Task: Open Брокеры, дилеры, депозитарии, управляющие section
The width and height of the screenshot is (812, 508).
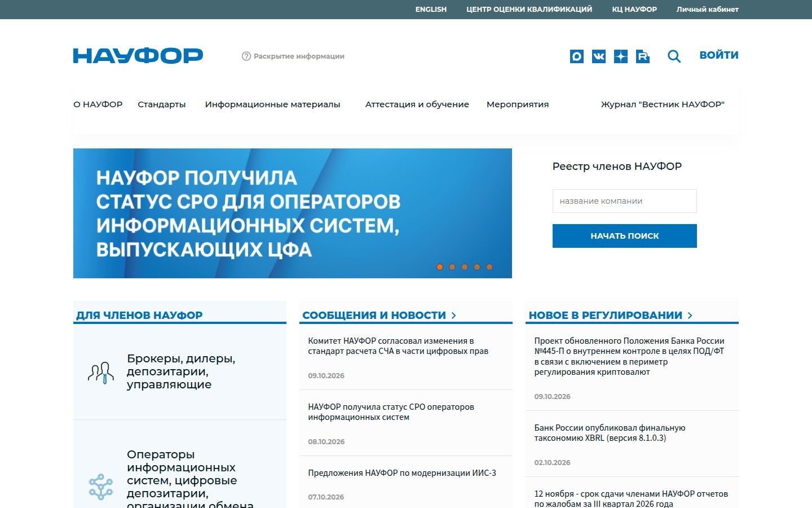Action: [x=181, y=371]
